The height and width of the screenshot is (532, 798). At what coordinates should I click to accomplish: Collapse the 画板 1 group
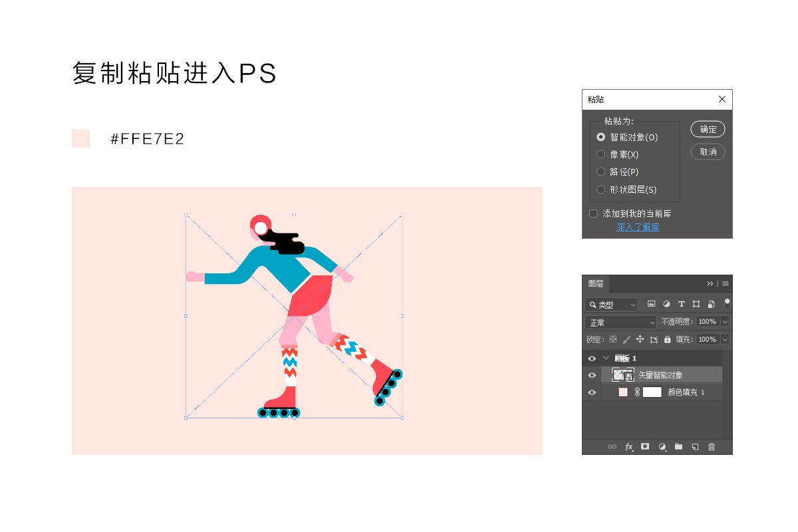[606, 358]
